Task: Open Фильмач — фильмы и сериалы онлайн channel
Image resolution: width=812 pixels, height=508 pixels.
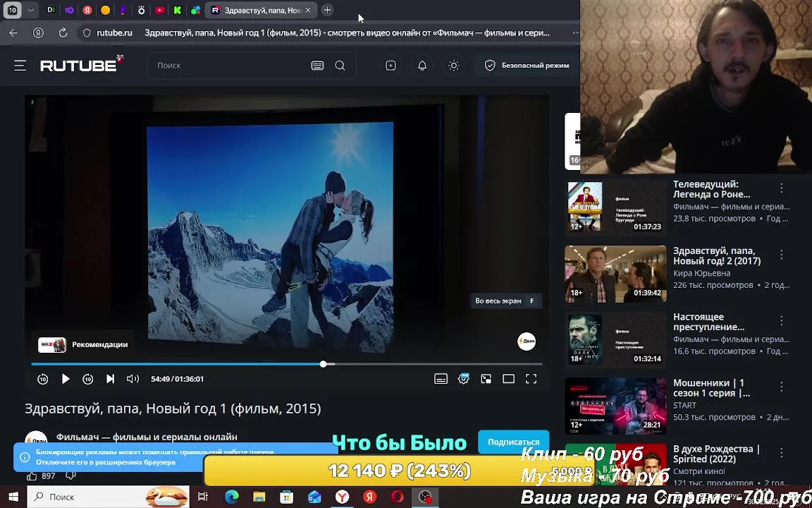Action: [x=147, y=437]
